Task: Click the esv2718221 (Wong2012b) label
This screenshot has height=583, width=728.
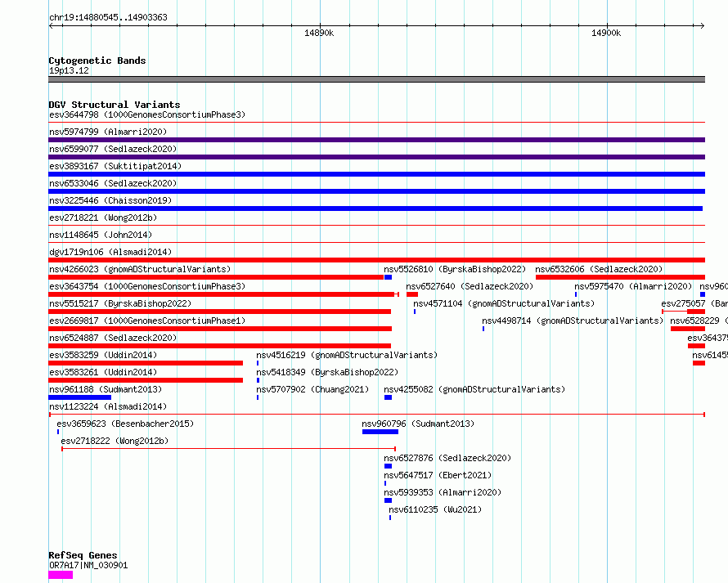Action: point(103,218)
